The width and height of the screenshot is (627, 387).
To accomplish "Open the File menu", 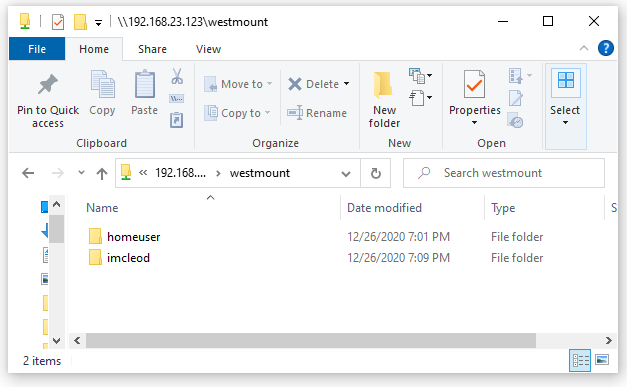I will coord(37,49).
